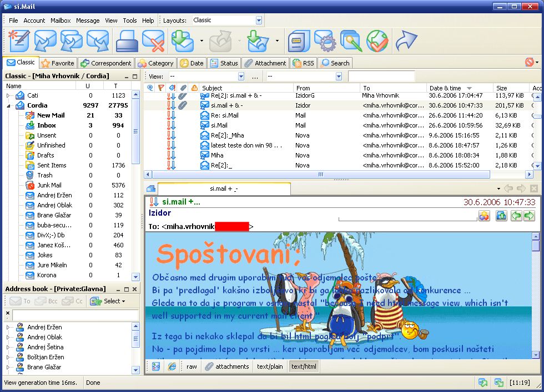
Task: Delete the selected message
Action: (x=153, y=40)
